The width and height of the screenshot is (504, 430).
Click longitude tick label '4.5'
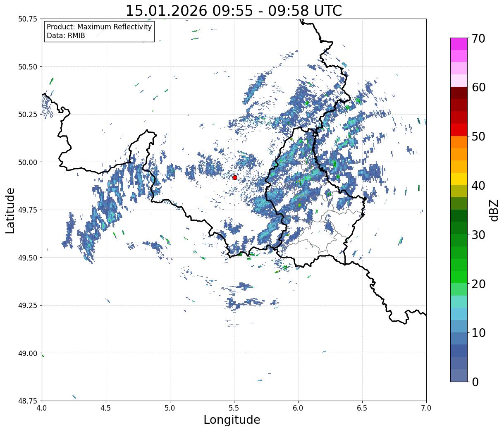[x=106, y=408]
